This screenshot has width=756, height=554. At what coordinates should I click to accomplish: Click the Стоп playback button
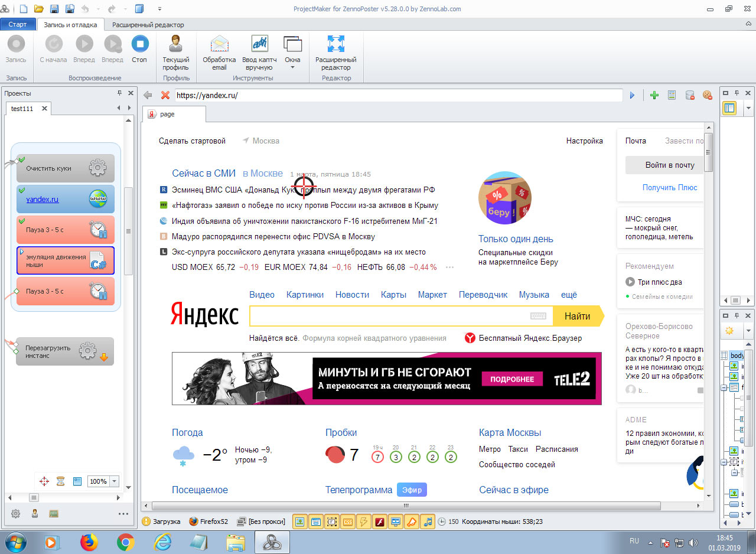pyautogui.click(x=139, y=49)
